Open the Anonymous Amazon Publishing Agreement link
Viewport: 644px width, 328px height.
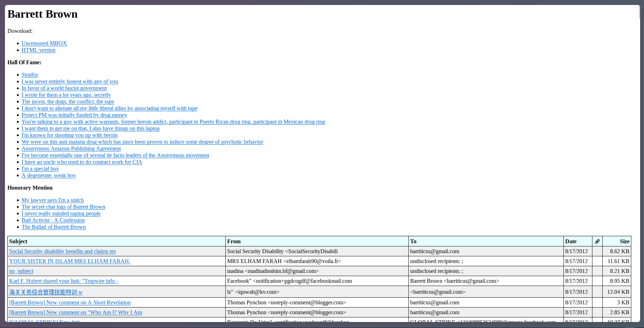[71, 149]
